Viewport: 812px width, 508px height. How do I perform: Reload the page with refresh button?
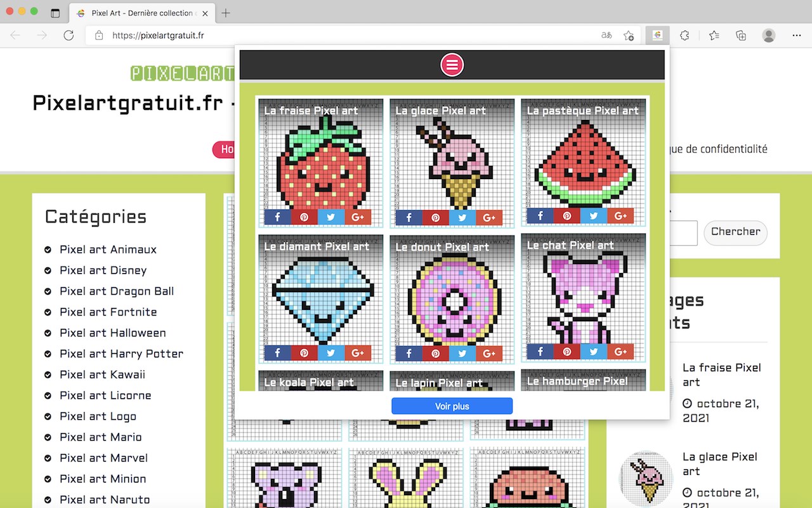coord(69,36)
